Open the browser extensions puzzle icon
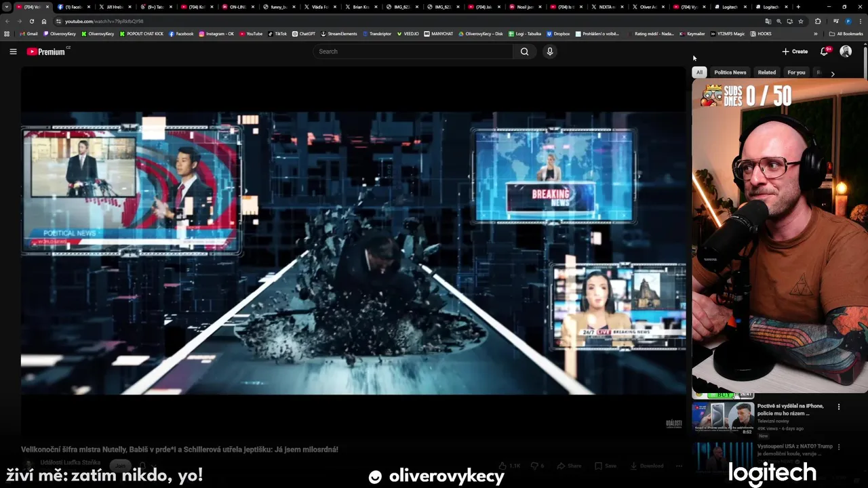Viewport: 868px width, 488px height. tap(817, 21)
